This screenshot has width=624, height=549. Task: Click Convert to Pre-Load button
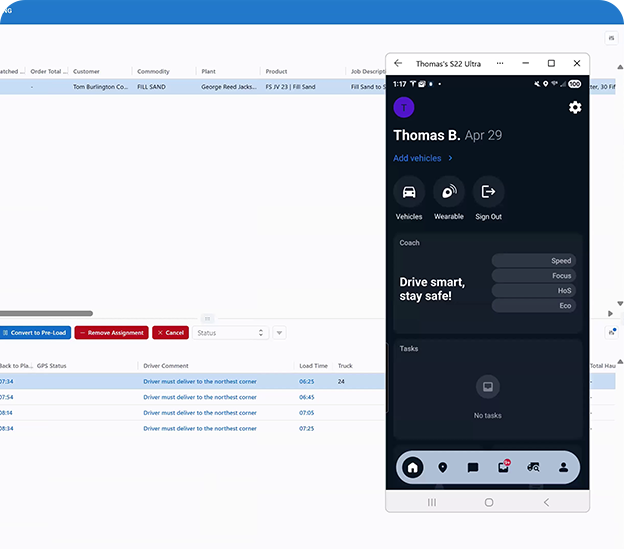pos(35,333)
